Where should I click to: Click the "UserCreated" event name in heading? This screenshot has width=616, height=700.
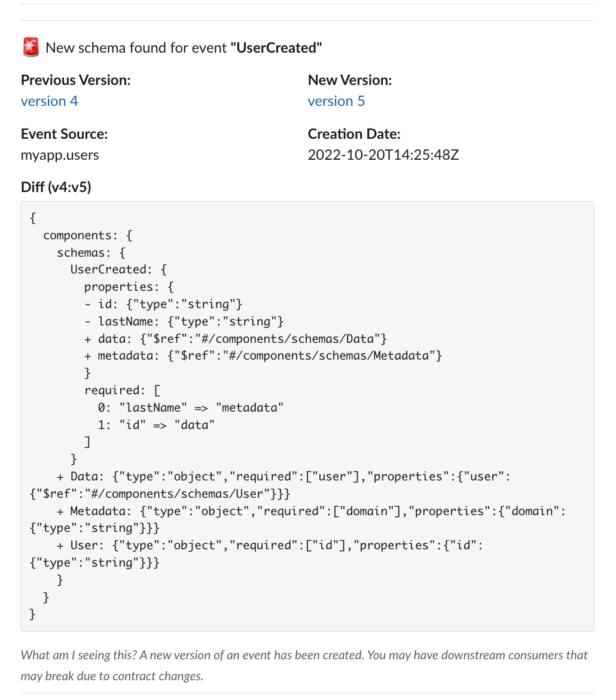point(276,48)
